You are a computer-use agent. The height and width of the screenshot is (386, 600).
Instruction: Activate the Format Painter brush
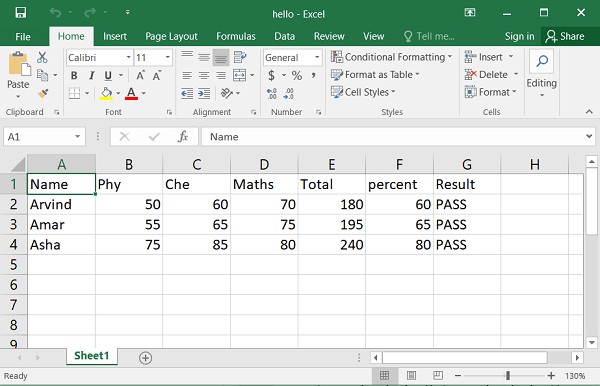click(x=43, y=93)
